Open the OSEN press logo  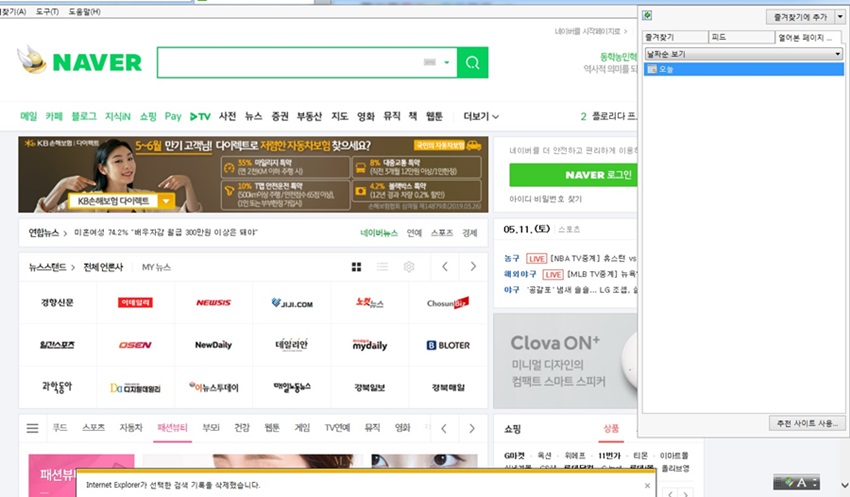point(136,345)
